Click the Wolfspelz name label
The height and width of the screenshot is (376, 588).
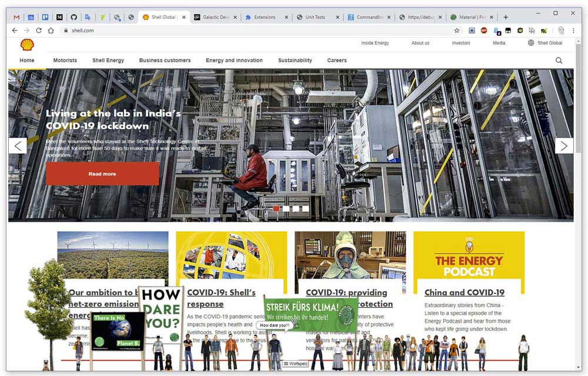coord(296,364)
